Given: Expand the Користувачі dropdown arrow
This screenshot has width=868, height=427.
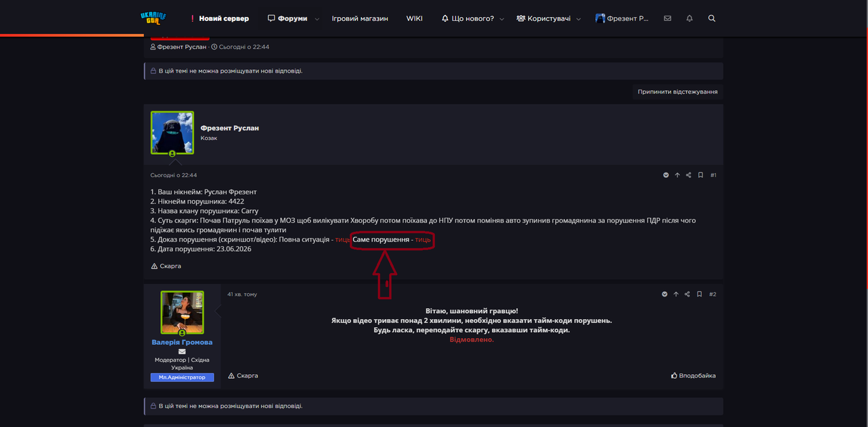Looking at the screenshot, I should click(579, 19).
